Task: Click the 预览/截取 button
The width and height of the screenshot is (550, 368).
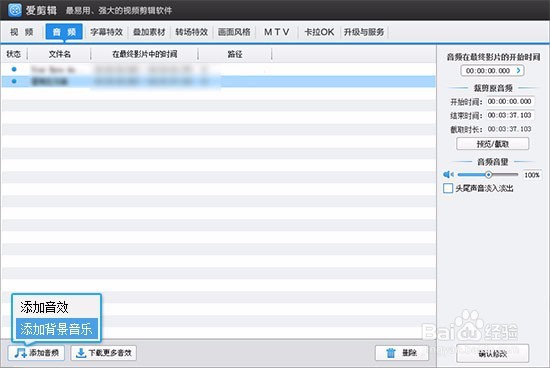Action: coord(492,144)
